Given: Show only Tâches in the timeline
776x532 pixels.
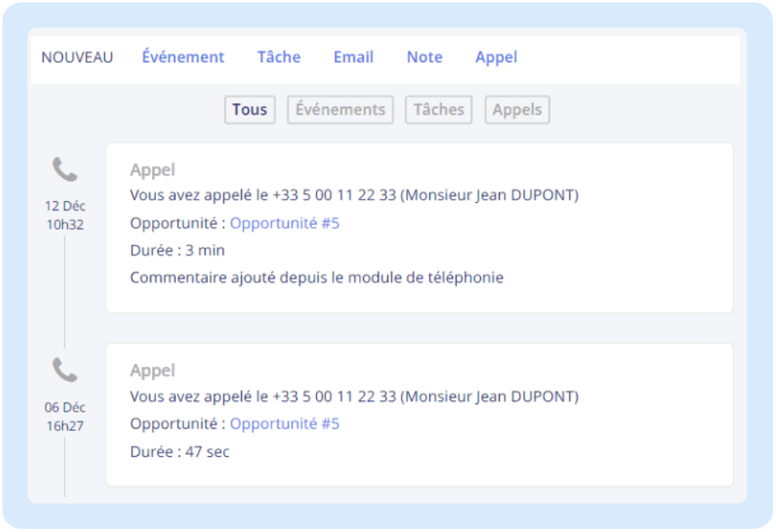Looking at the screenshot, I should pos(439,110).
